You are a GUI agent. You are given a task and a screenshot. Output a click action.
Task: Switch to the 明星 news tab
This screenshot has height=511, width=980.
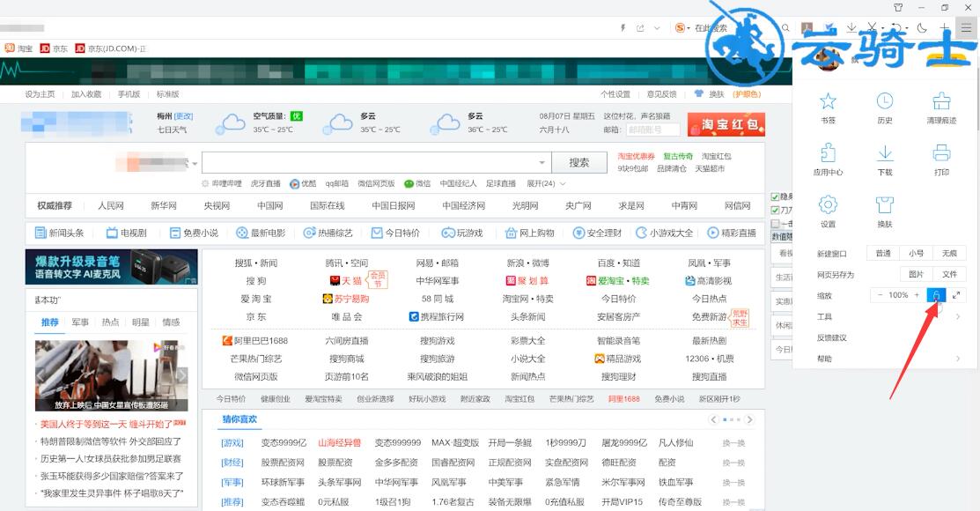point(141,322)
